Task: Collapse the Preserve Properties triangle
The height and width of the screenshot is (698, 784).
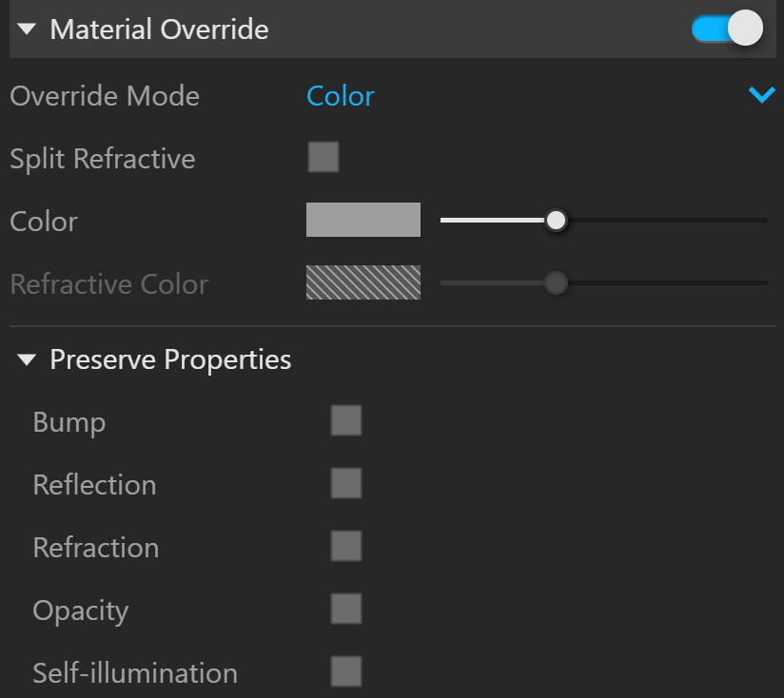Action: 27,359
